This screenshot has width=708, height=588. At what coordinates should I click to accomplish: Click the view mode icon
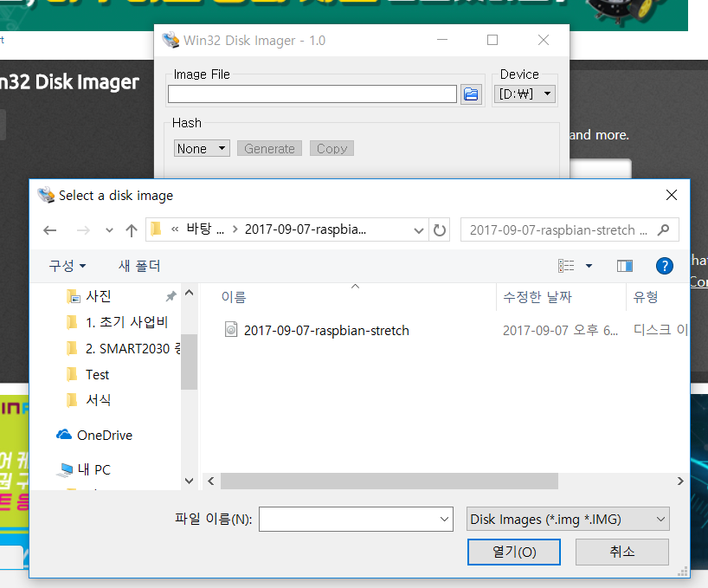coord(566,266)
